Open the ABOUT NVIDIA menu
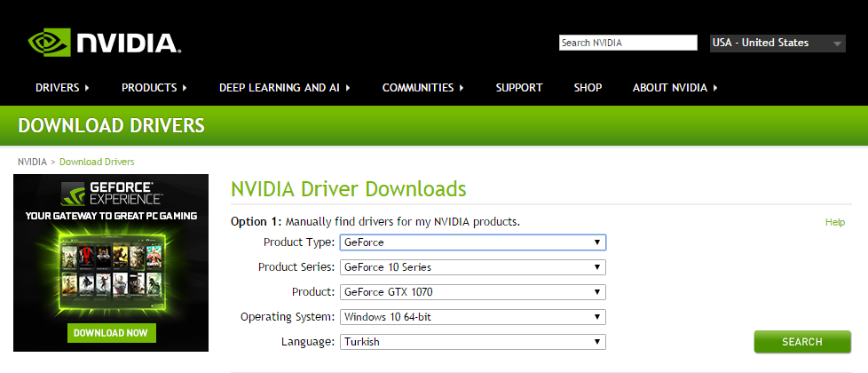868x373 pixels. pyautogui.click(x=675, y=88)
